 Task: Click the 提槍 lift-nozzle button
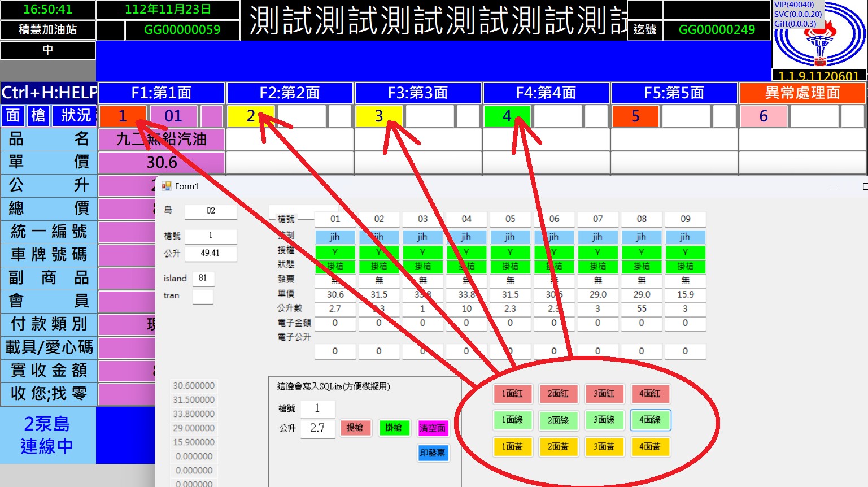tap(355, 428)
